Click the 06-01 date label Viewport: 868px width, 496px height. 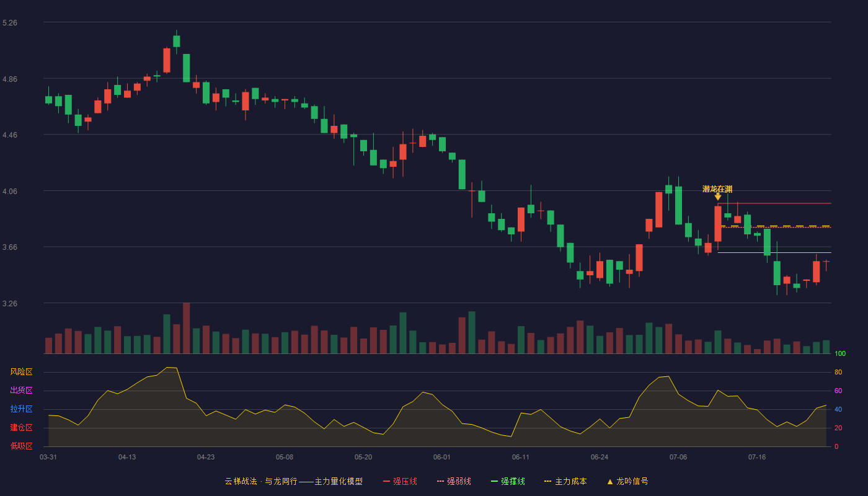point(442,457)
